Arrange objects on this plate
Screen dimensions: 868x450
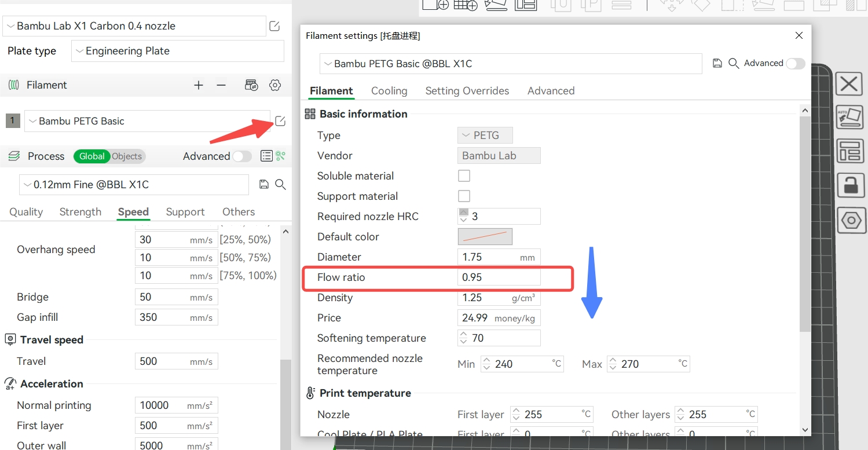click(x=849, y=151)
